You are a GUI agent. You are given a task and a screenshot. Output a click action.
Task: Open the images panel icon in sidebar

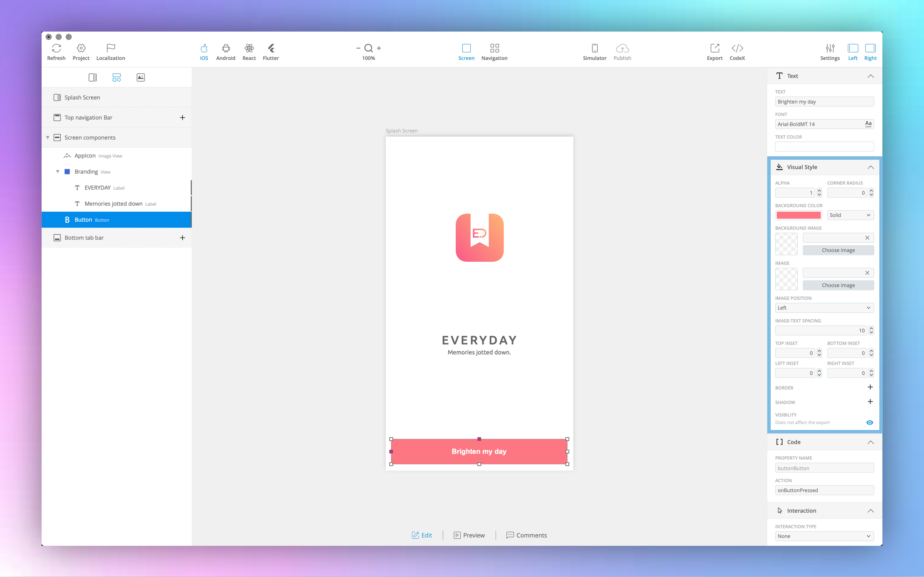coord(141,77)
